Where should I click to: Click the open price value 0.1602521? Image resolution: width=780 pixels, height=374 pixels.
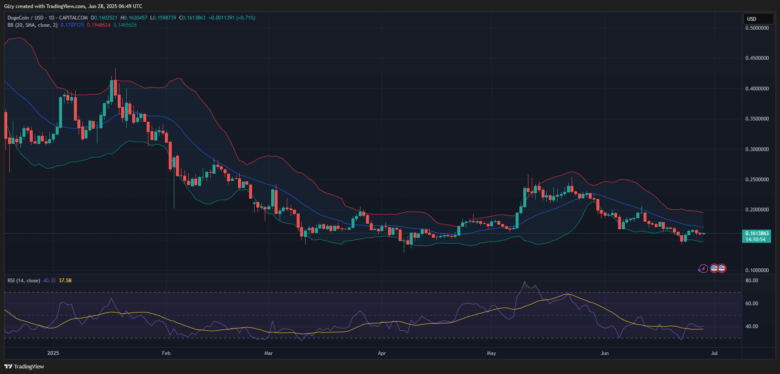[105, 18]
